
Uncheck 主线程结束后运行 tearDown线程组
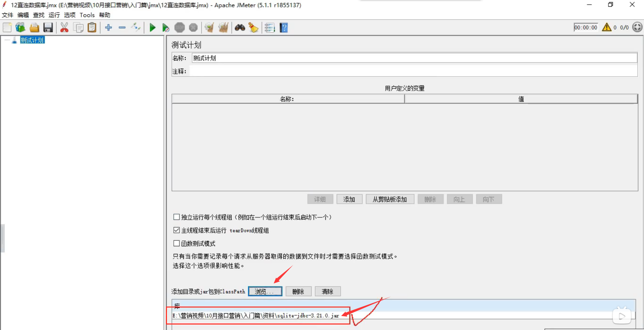tap(176, 230)
